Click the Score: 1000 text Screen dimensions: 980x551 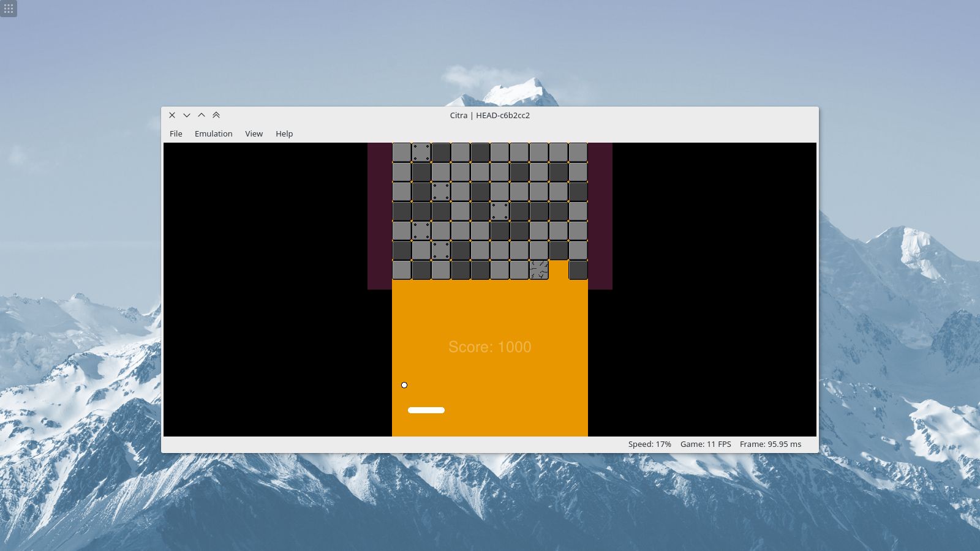pyautogui.click(x=490, y=347)
